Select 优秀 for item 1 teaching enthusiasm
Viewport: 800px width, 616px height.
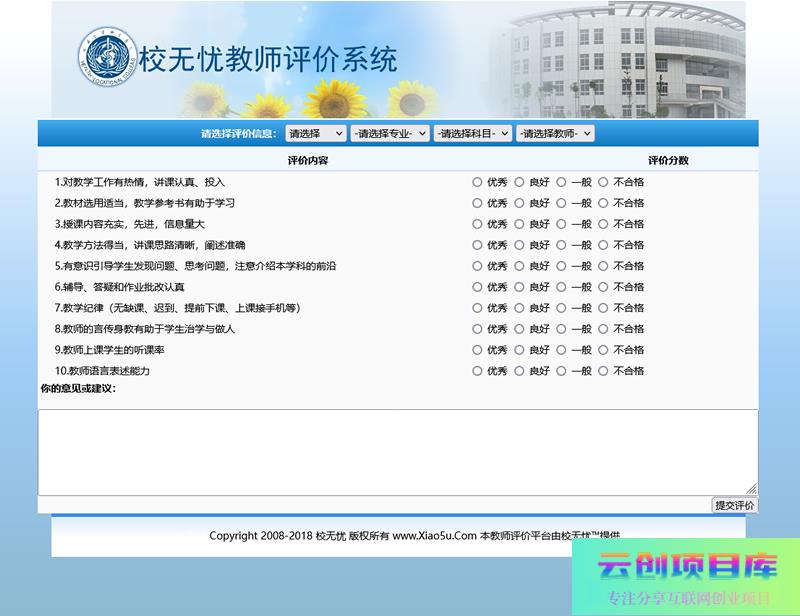click(477, 182)
